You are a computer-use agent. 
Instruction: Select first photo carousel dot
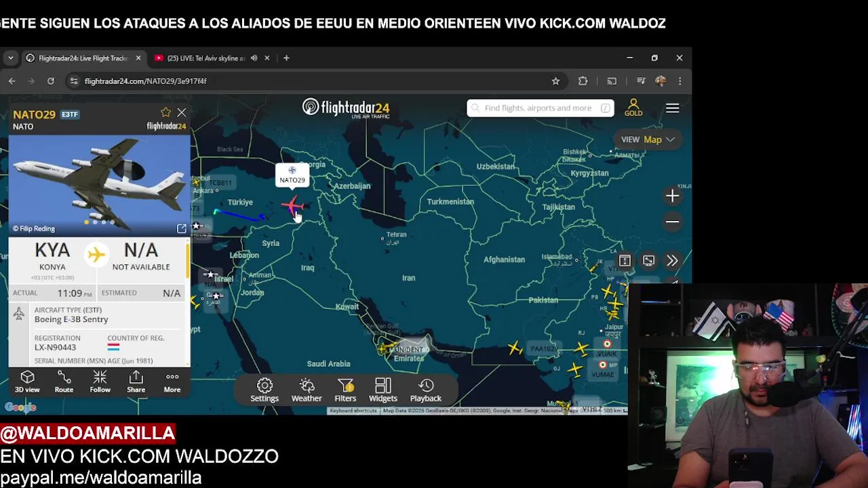click(x=86, y=222)
